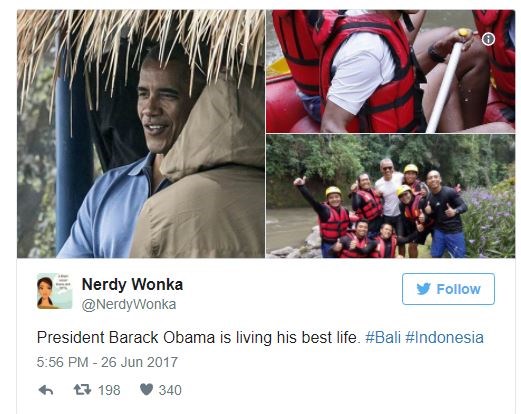The image size is (521, 414).
Task: View the large thatched-roof photo
Action: [x=141, y=134]
